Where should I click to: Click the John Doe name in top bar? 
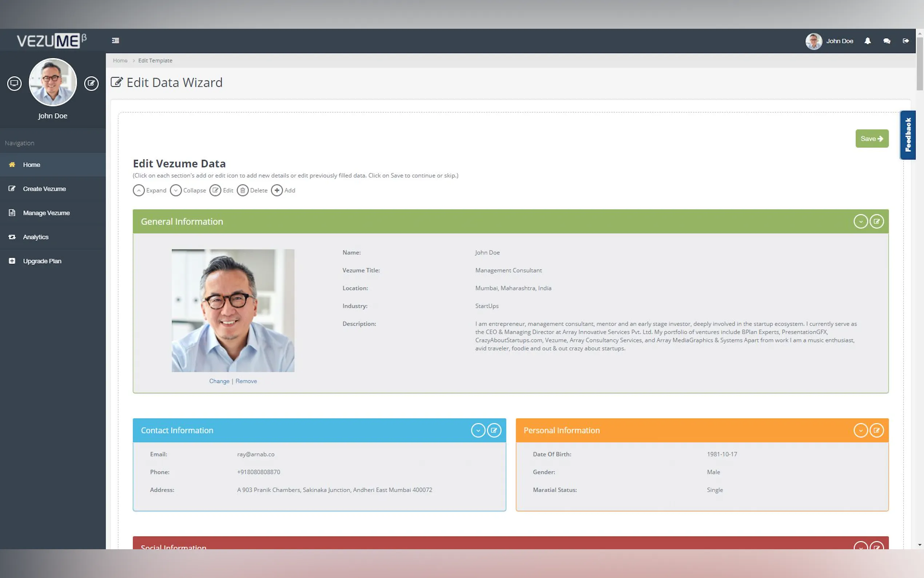pyautogui.click(x=840, y=41)
